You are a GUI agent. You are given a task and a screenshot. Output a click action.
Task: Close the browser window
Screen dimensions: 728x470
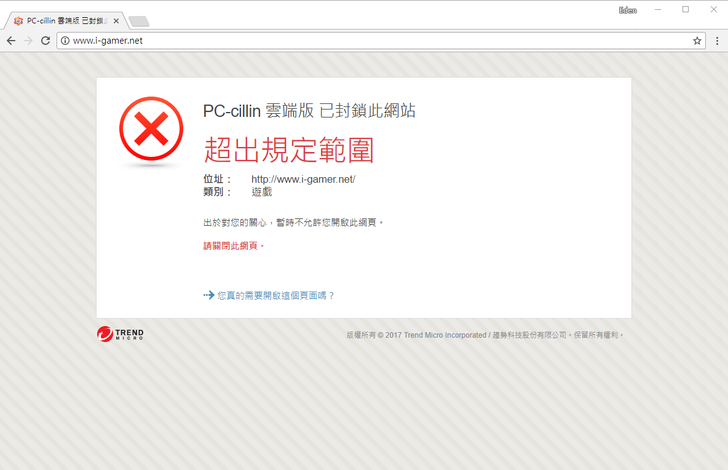point(714,10)
